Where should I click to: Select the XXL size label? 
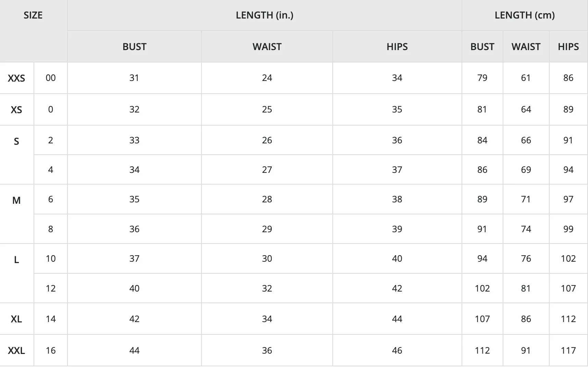(x=16, y=351)
